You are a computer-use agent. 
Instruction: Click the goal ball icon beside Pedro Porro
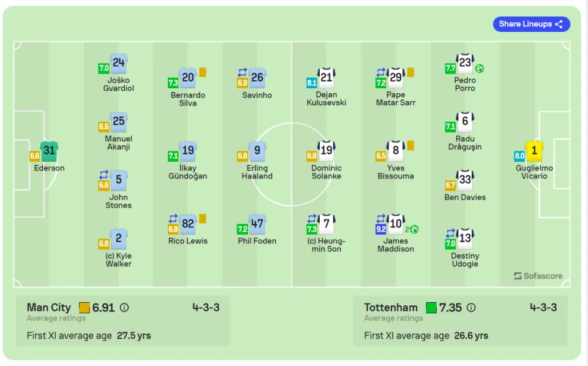480,69
